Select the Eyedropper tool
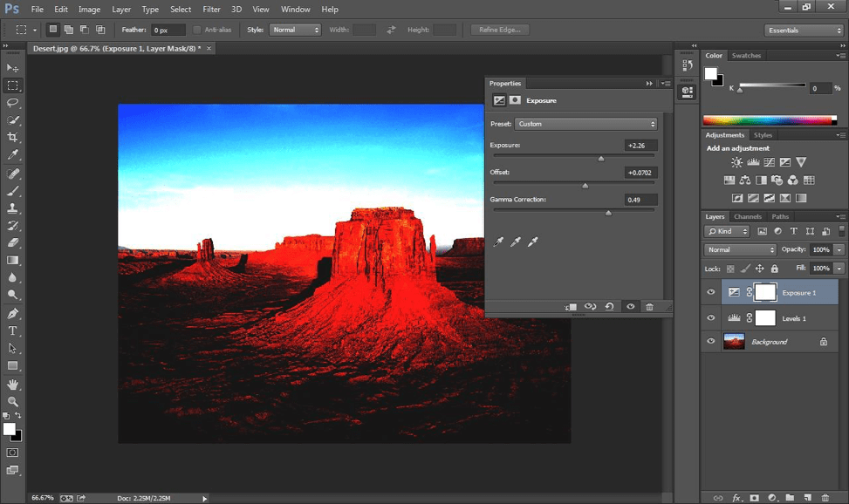Image resolution: width=849 pixels, height=504 pixels. point(13,154)
